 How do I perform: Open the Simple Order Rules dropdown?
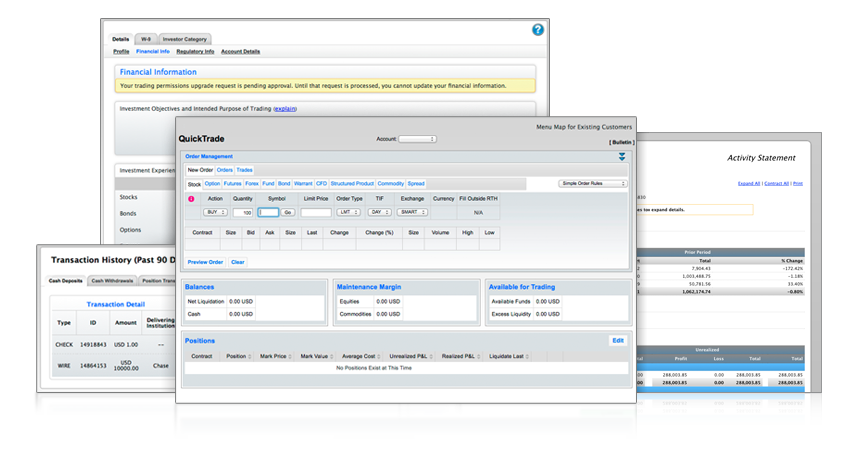(593, 184)
